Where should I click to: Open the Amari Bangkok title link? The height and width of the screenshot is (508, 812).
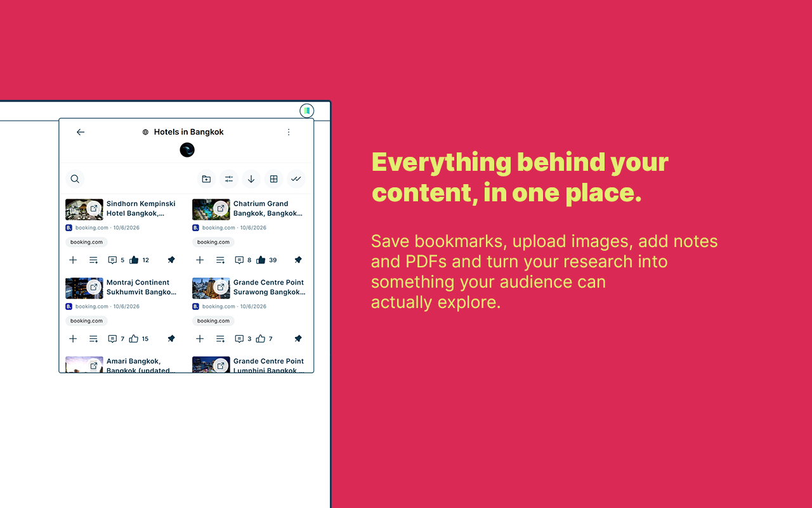click(x=141, y=366)
